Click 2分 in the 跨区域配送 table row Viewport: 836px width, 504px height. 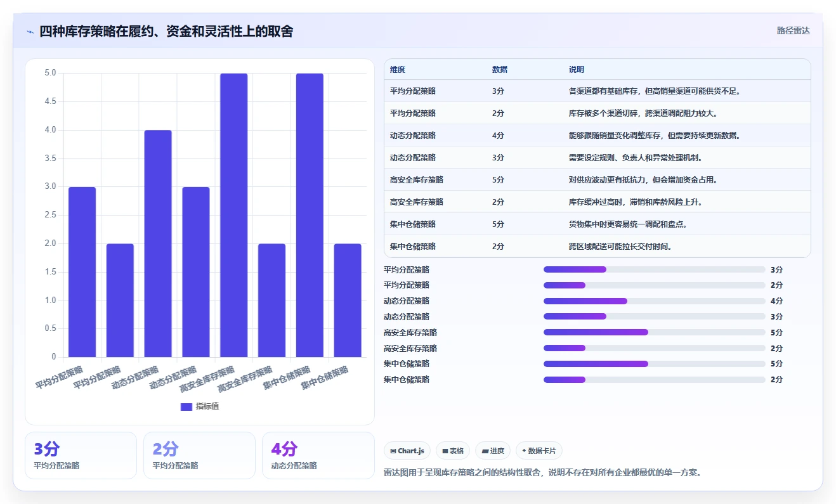pos(499,247)
